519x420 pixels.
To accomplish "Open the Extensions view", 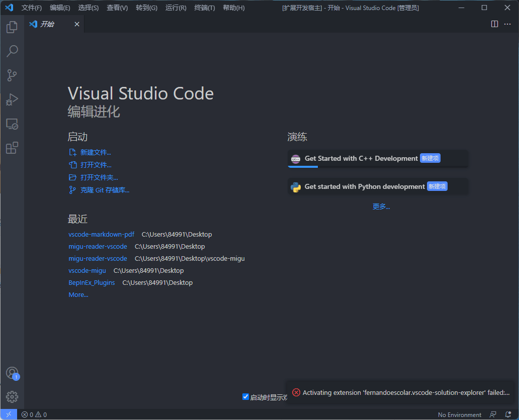I will click(x=12, y=147).
